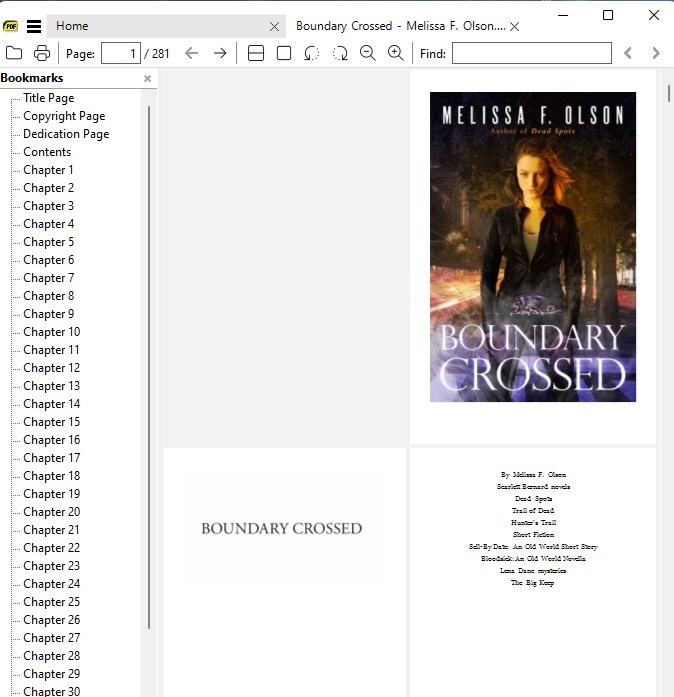This screenshot has width=674, height=697.
Task: Navigate to Chapter 23 bookmark
Action: click(x=52, y=566)
